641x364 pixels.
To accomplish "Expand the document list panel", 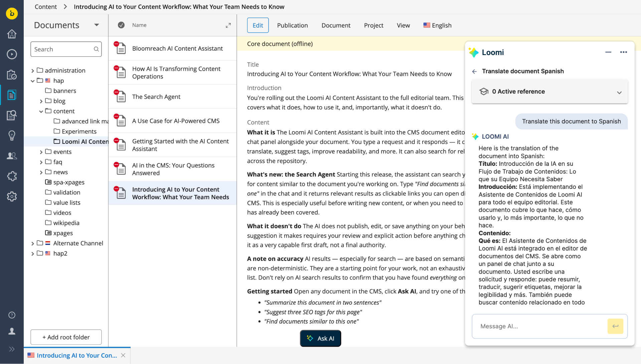I will [228, 25].
